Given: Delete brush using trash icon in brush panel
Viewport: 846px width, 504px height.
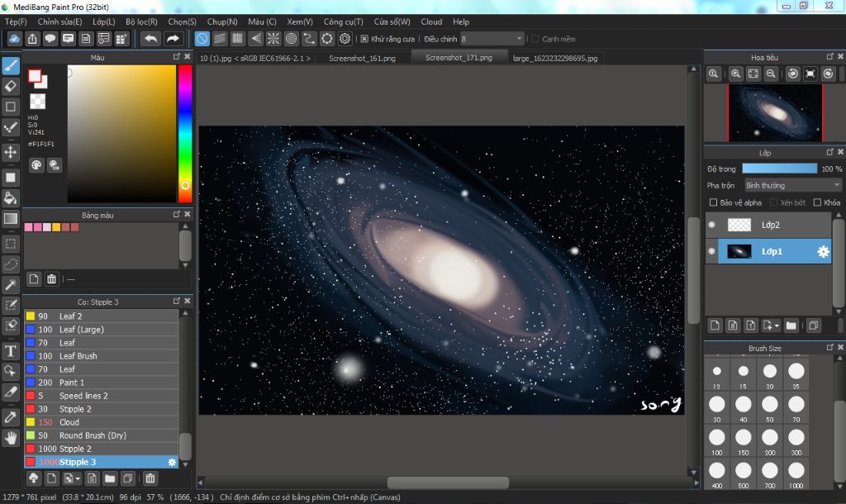Looking at the screenshot, I should click(150, 478).
